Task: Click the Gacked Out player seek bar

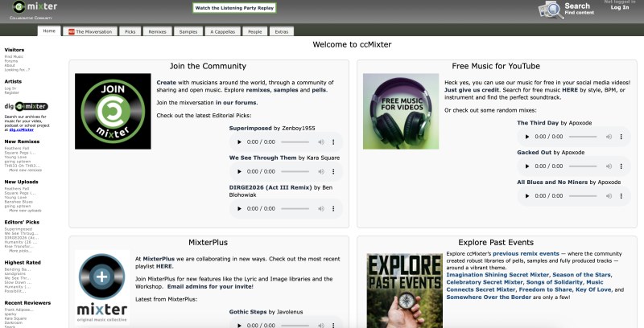Action: click(x=583, y=166)
